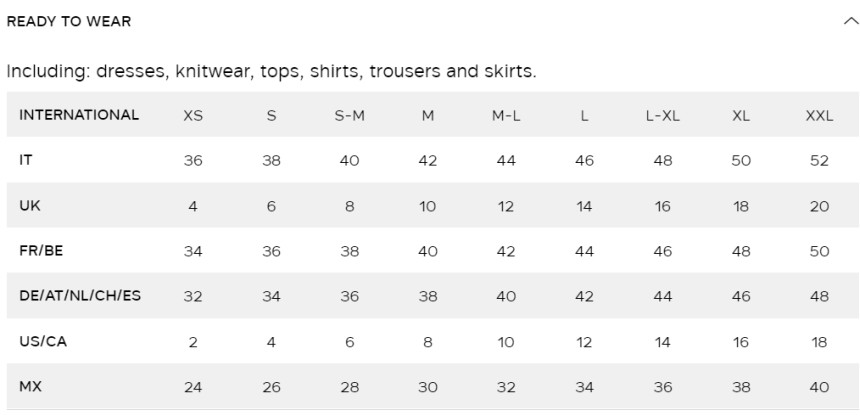
Task: Click the M-L column header
Action: [506, 116]
